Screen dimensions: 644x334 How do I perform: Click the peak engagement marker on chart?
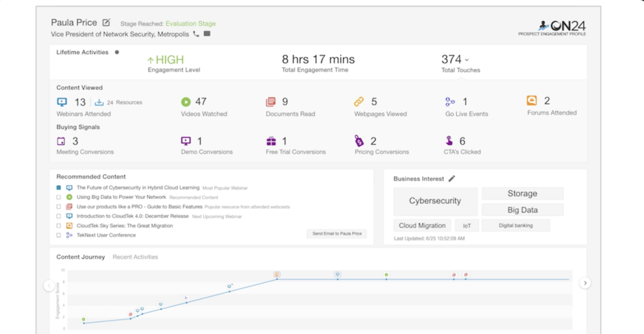tap(277, 275)
